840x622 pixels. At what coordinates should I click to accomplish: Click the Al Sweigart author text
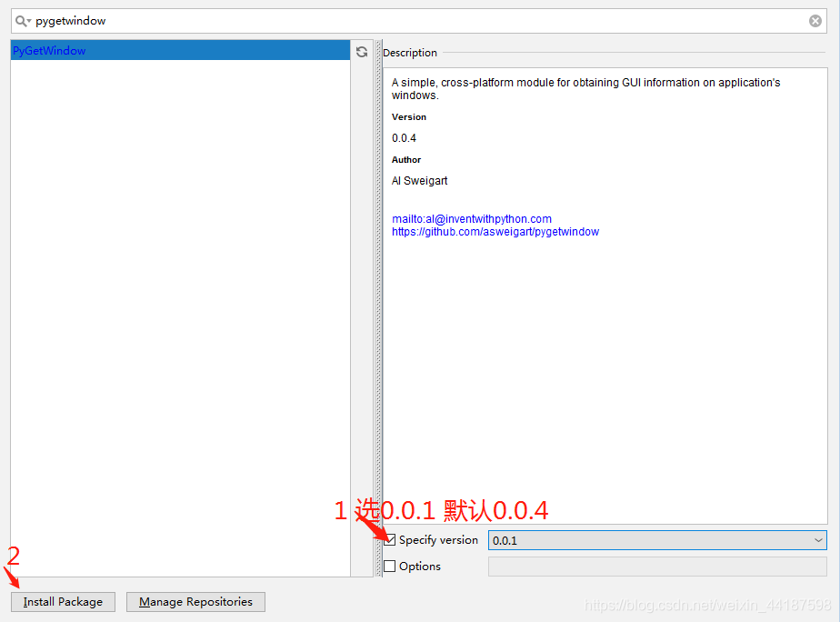point(419,181)
